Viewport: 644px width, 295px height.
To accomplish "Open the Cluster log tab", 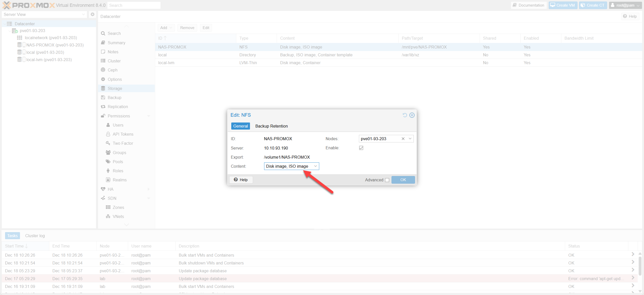I will click(35, 235).
